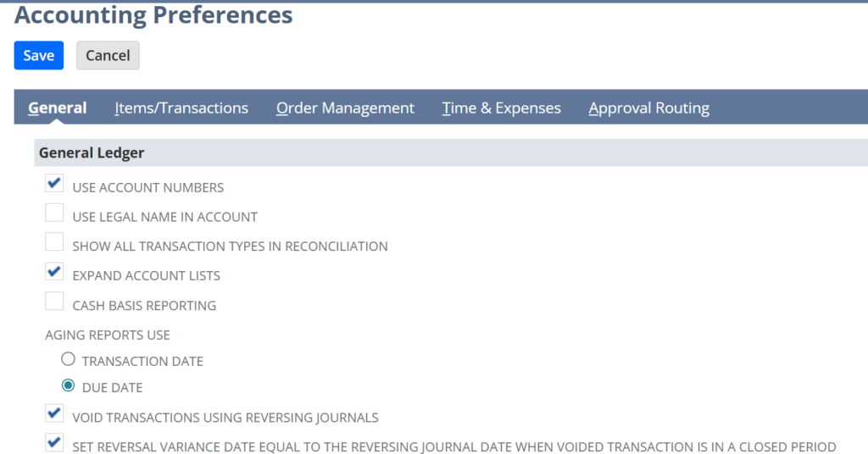Toggle Set Reversal Variance Date checkbox
The image size is (868, 454).
point(54,442)
